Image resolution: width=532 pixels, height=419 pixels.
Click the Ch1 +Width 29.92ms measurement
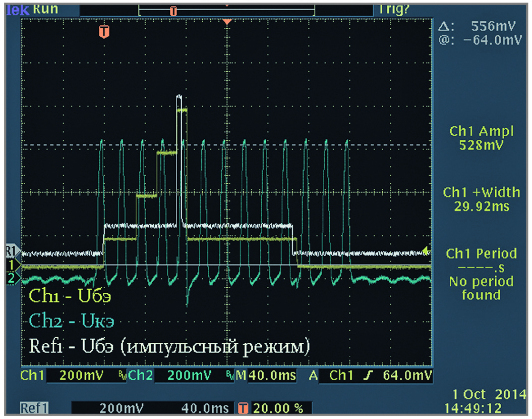[481, 199]
